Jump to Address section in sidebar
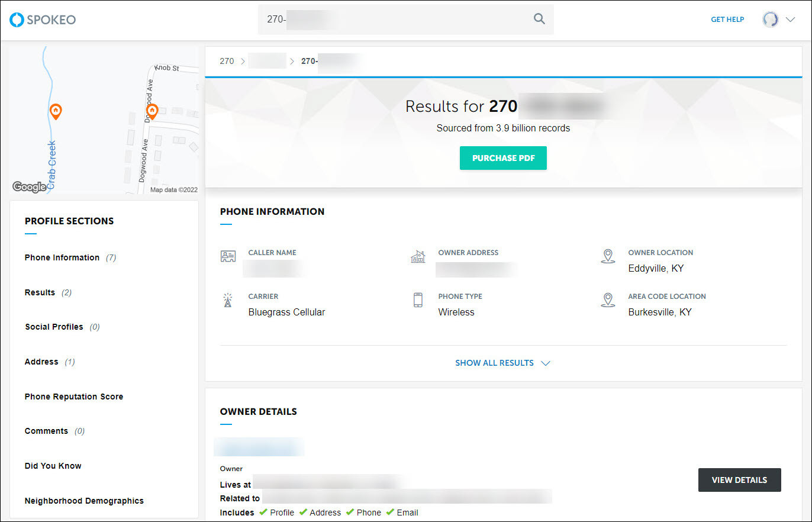Screen dimensions: 812x522 pos(50,362)
